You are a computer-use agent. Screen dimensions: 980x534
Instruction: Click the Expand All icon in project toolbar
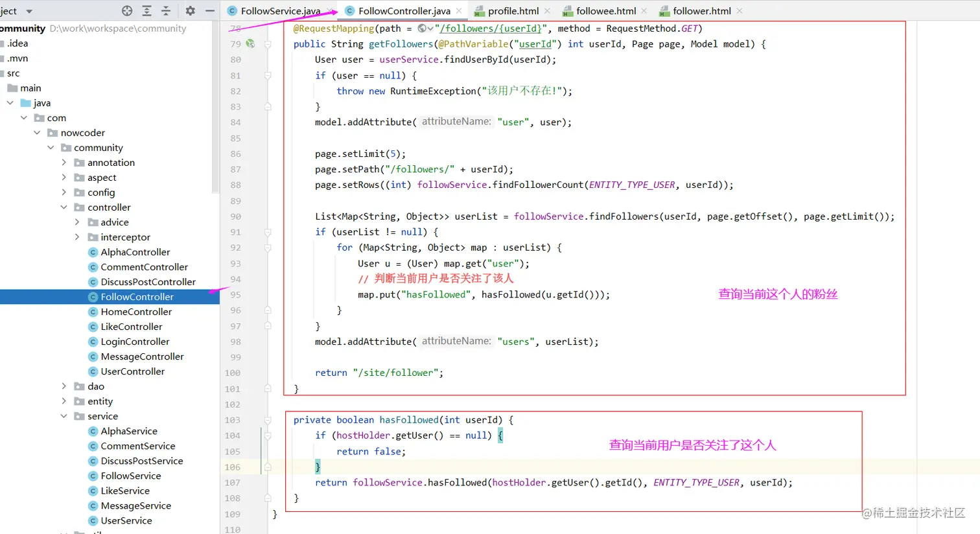tap(146, 10)
